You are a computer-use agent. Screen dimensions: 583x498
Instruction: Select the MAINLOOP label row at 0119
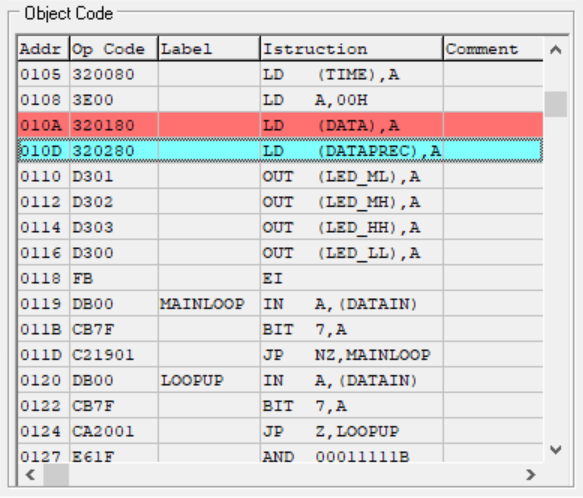click(280, 304)
